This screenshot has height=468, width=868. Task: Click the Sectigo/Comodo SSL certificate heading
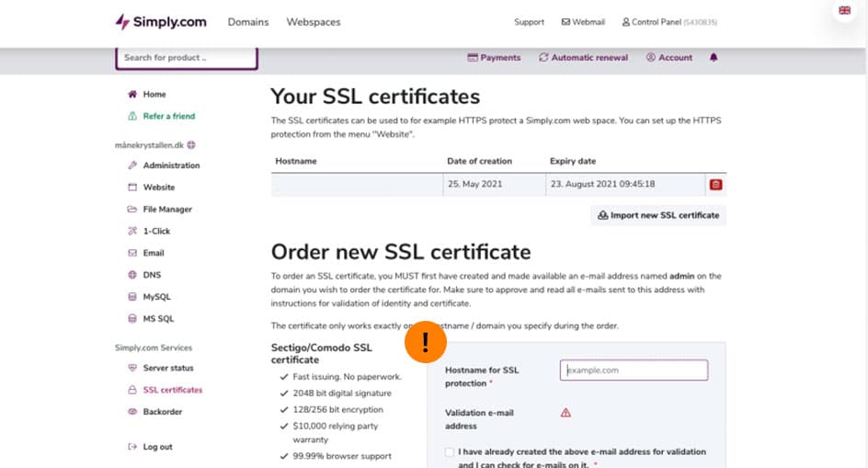coord(322,353)
